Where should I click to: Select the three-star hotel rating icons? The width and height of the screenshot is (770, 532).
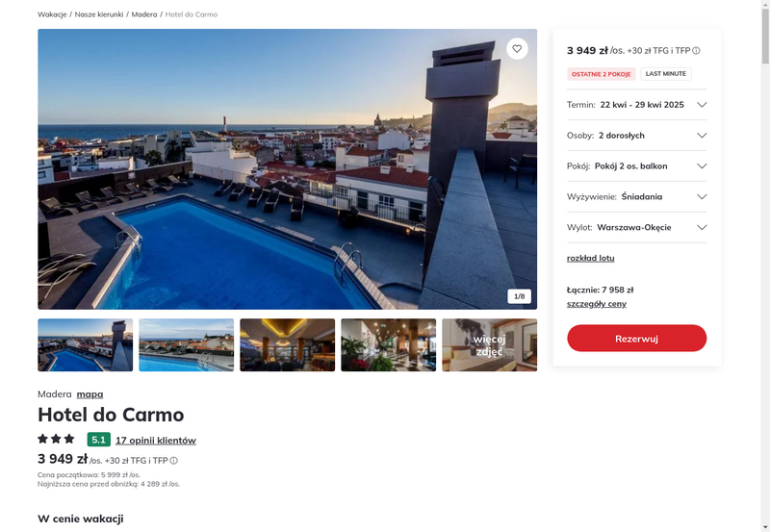(56, 439)
